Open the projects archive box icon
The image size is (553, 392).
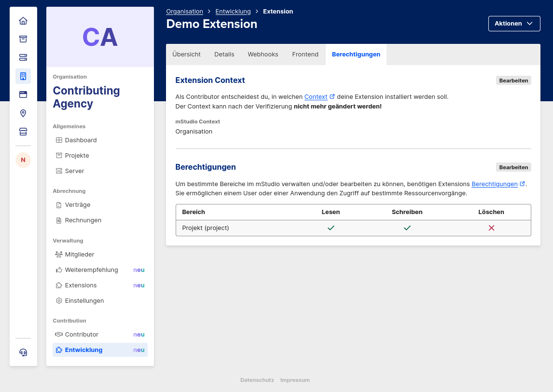tap(23, 39)
